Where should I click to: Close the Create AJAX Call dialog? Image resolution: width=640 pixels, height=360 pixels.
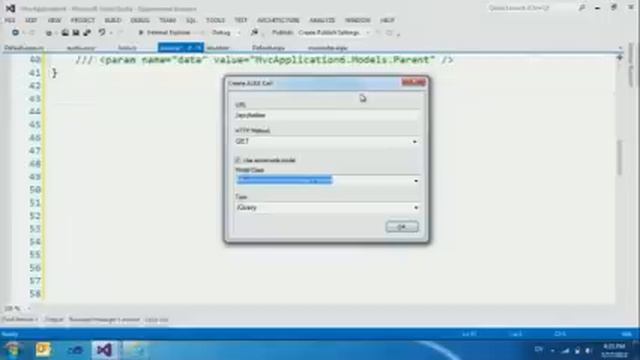413,83
